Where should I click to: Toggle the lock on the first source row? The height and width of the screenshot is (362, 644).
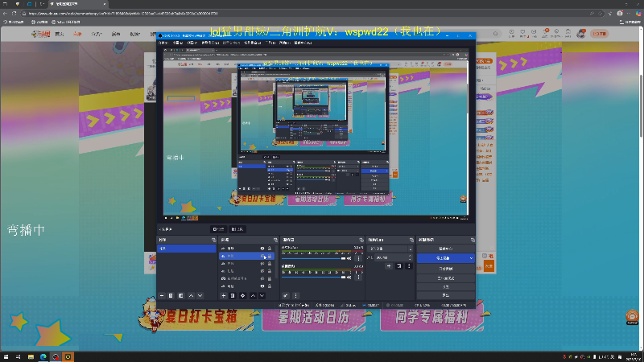(270, 249)
